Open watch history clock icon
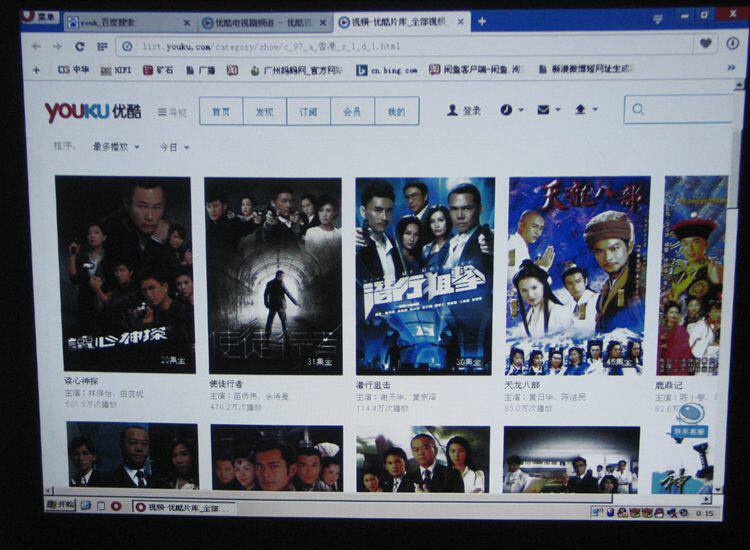The image size is (750, 550). [506, 110]
